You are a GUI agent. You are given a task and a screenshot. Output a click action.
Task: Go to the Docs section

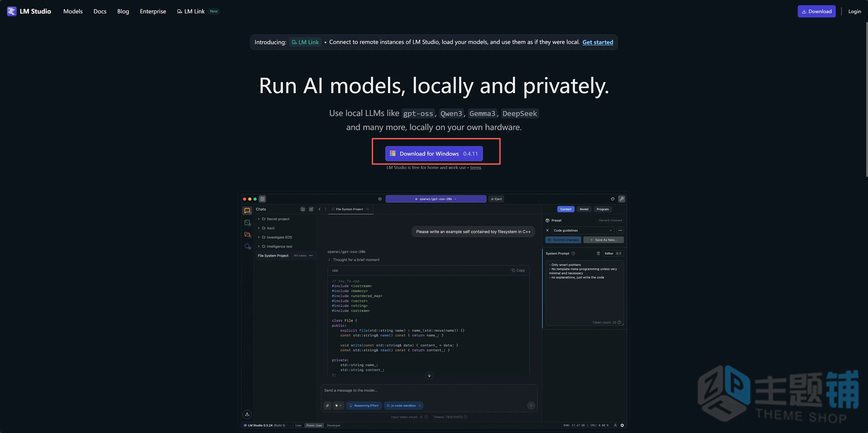point(100,11)
